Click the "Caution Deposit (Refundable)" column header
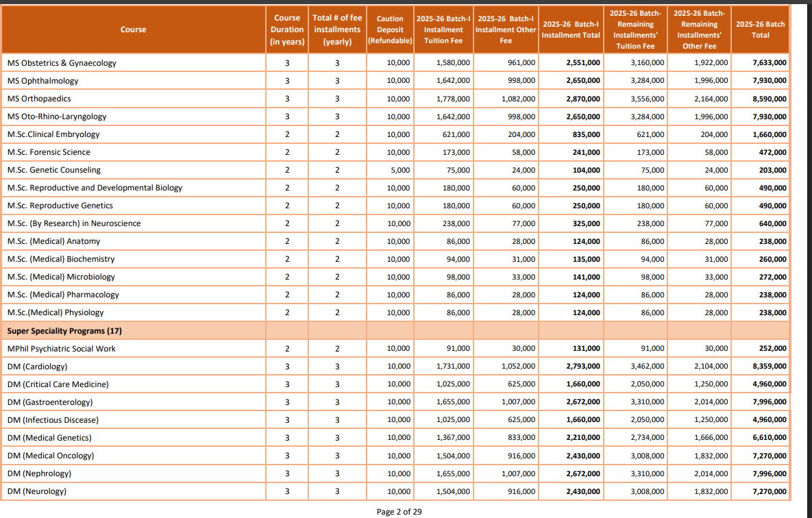Image resolution: width=812 pixels, height=518 pixels. pos(390,29)
